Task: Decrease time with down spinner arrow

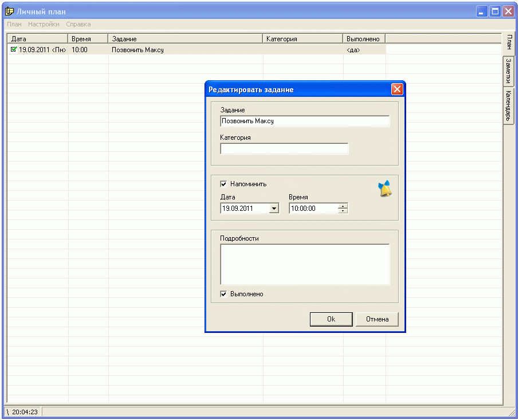Action: [x=343, y=211]
